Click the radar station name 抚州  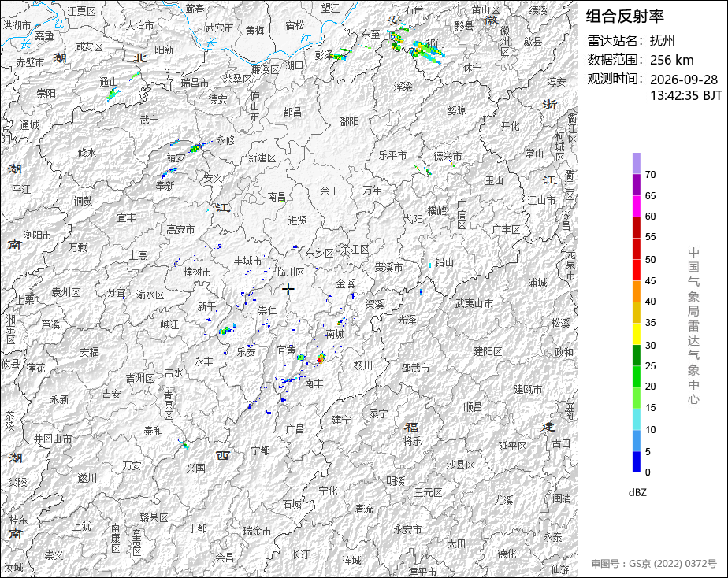click(662, 41)
